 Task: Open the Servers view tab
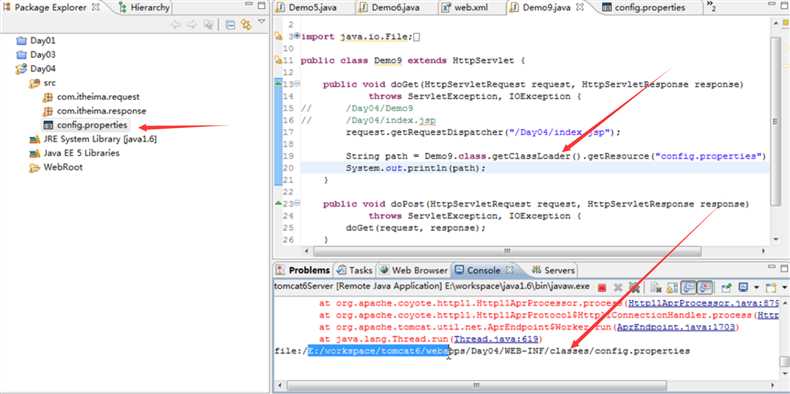tap(554, 270)
